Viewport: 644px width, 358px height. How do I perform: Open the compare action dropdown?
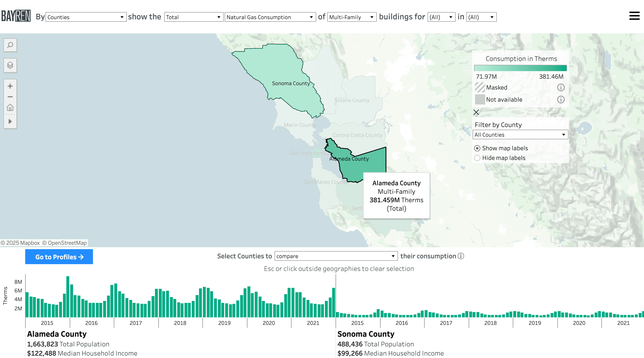336,256
